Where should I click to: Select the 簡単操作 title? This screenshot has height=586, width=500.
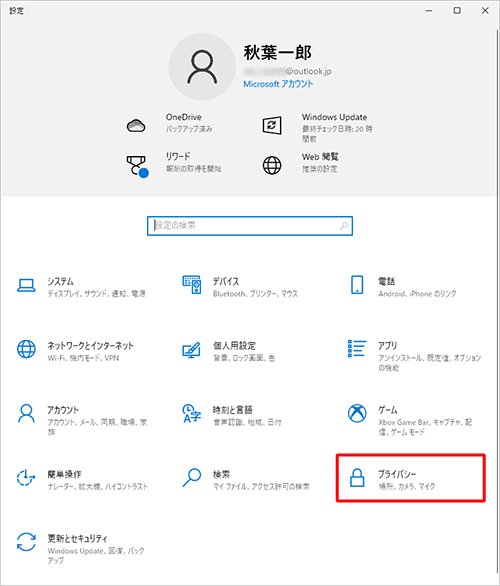tap(64, 474)
